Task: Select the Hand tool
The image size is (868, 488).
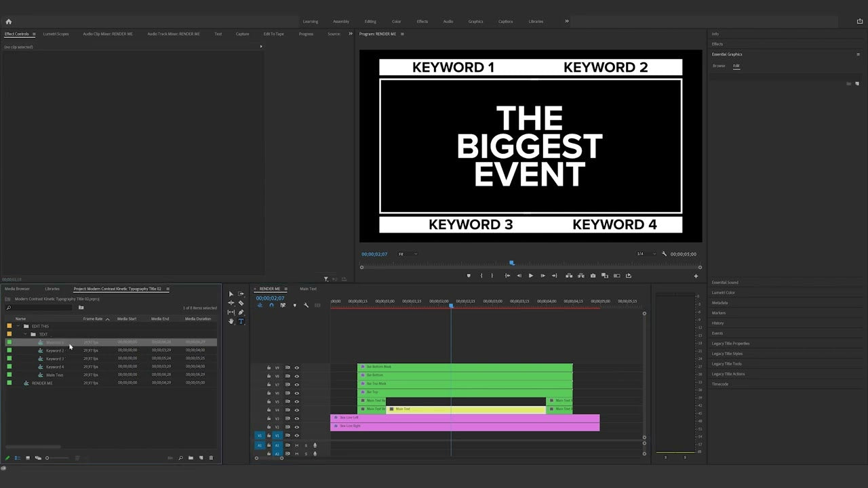Action: click(231, 321)
